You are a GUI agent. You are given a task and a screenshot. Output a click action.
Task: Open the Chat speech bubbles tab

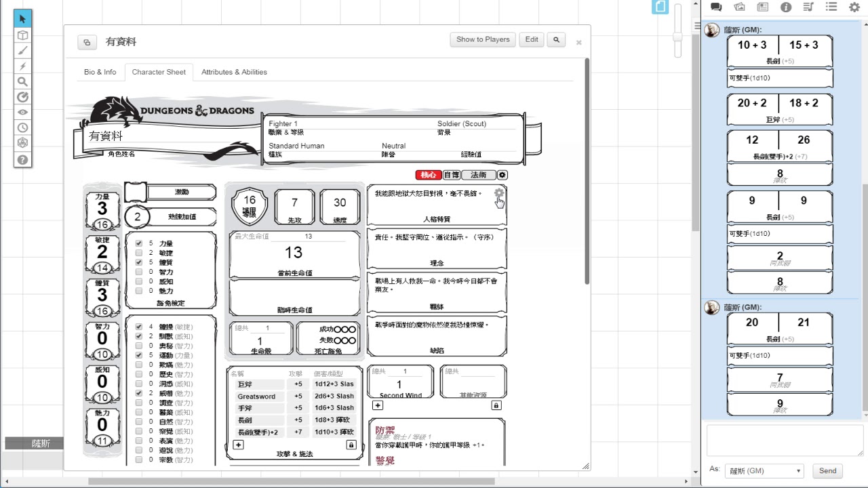coord(716,7)
